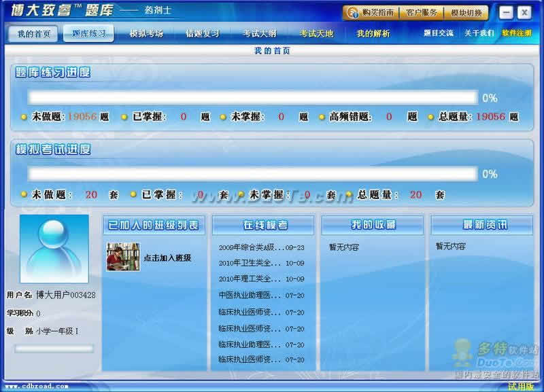Click the user avatar picture

pyautogui.click(x=54, y=249)
